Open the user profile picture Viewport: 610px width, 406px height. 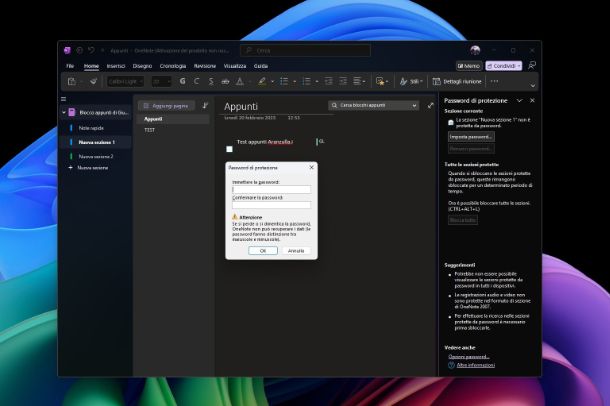pyautogui.click(x=475, y=50)
